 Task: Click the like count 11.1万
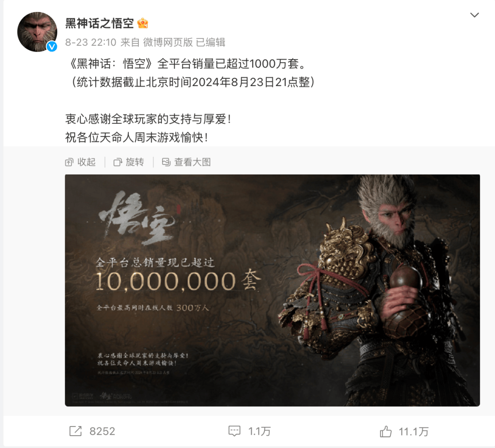click(413, 431)
